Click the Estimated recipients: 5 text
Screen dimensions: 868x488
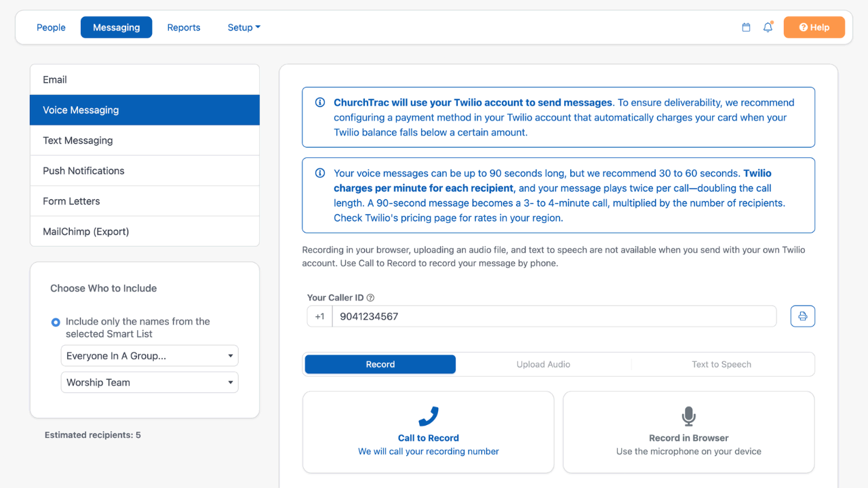pyautogui.click(x=93, y=435)
